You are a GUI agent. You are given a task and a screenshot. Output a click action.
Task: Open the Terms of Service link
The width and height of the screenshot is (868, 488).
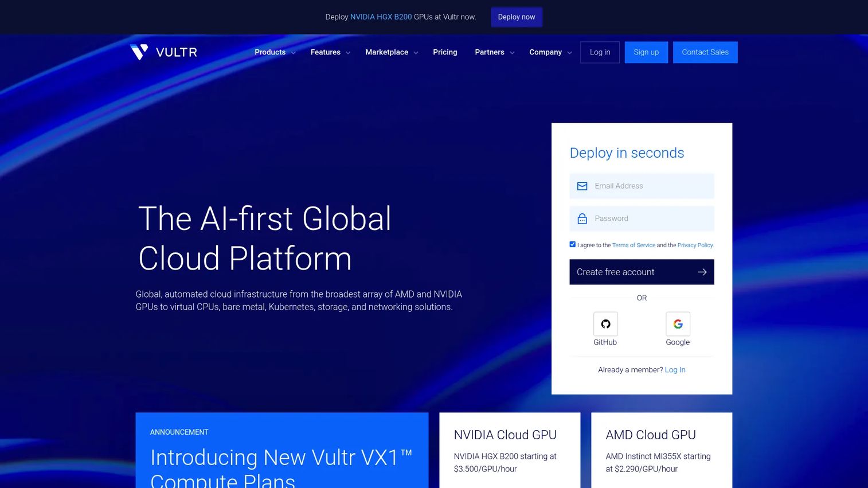tap(634, 245)
